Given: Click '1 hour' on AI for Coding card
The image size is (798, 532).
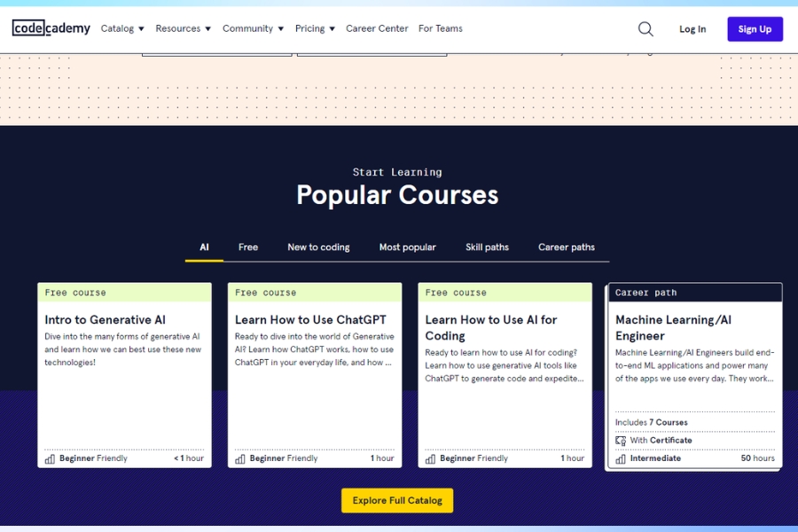Looking at the screenshot, I should pyautogui.click(x=573, y=458).
